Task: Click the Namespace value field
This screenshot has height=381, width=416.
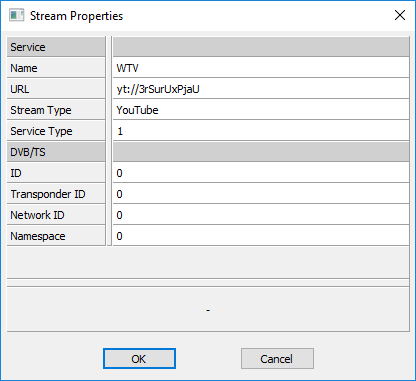Action: tap(261, 236)
